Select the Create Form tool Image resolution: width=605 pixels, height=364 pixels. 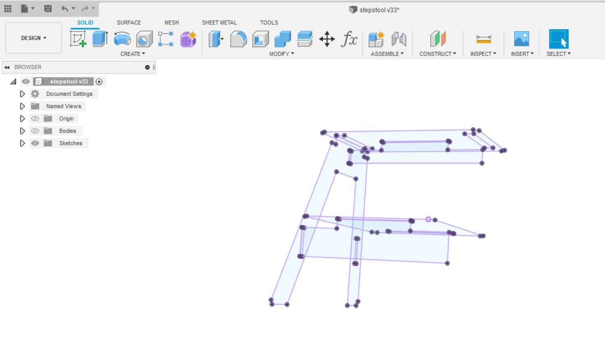[x=188, y=39]
